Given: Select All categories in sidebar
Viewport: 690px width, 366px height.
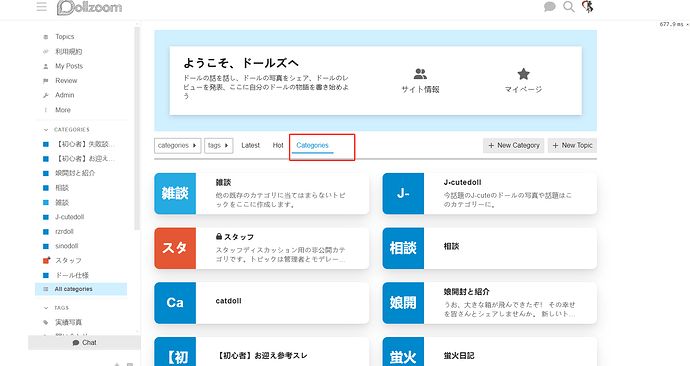Looking at the screenshot, I should tap(81, 289).
